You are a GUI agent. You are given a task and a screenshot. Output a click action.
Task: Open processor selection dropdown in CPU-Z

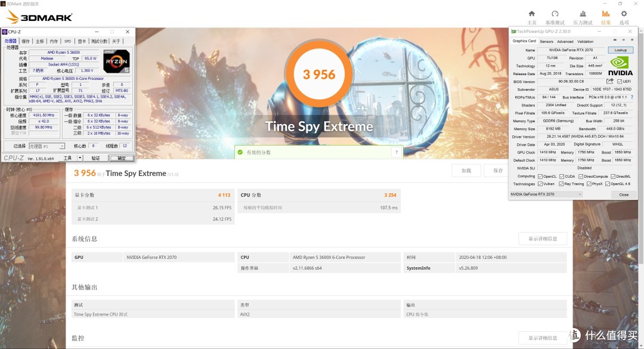coord(47,146)
